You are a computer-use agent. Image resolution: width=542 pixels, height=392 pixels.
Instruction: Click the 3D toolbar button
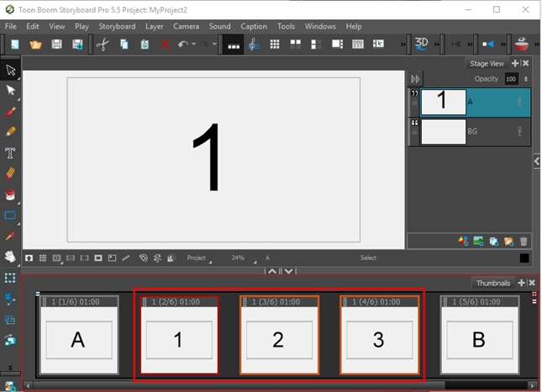point(422,44)
